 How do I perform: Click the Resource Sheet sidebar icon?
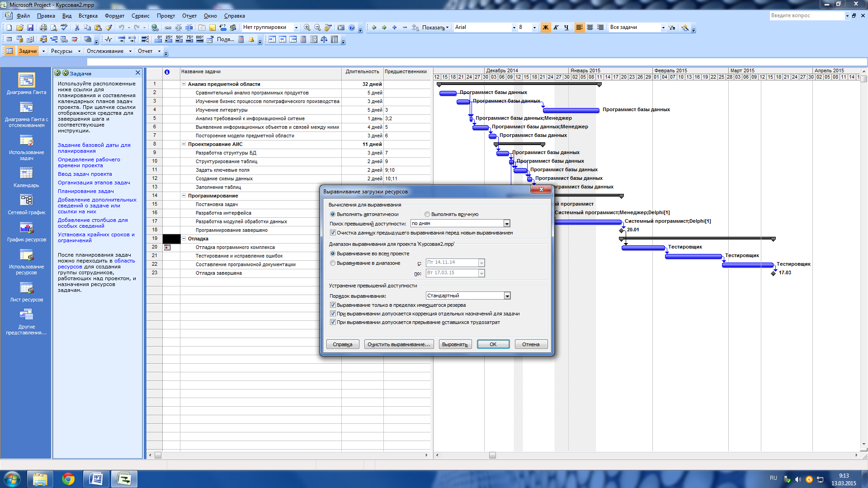click(x=26, y=288)
